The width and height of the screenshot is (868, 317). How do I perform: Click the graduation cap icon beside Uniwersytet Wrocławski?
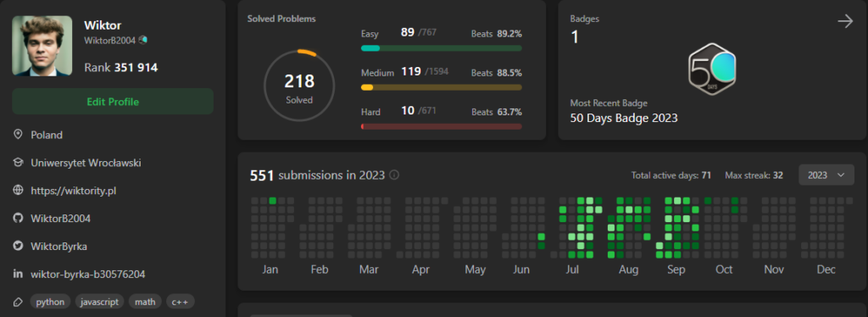tap(19, 163)
